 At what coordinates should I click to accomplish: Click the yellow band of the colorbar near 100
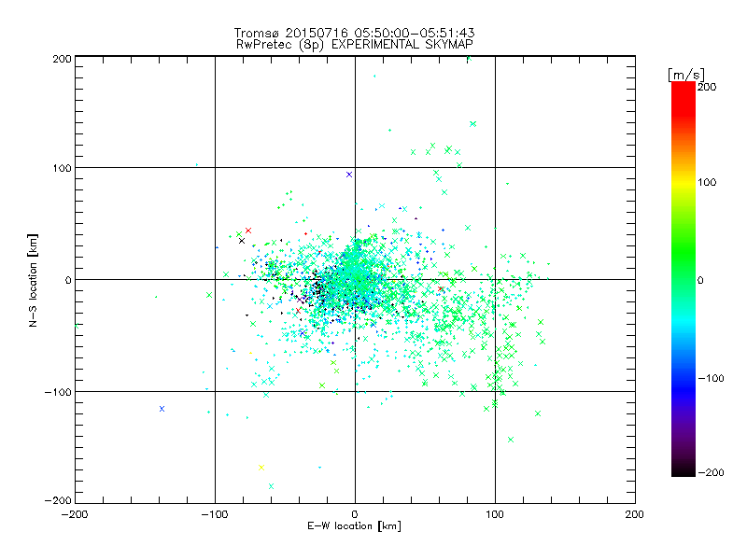coord(684,182)
